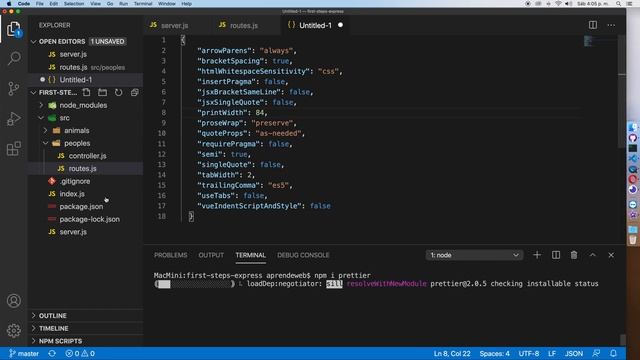Open the Debug Console panel tab
The image size is (640, 360).
coord(303,255)
